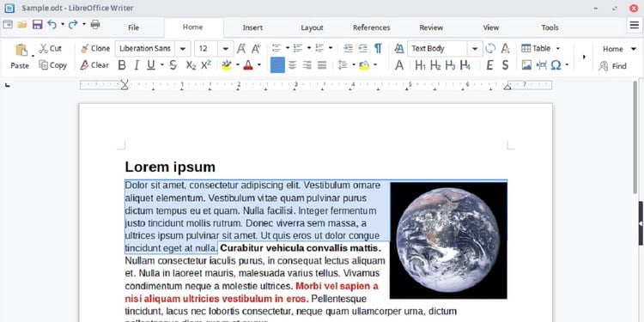
Task: Toggle Italic formatting
Action: [x=137, y=65]
